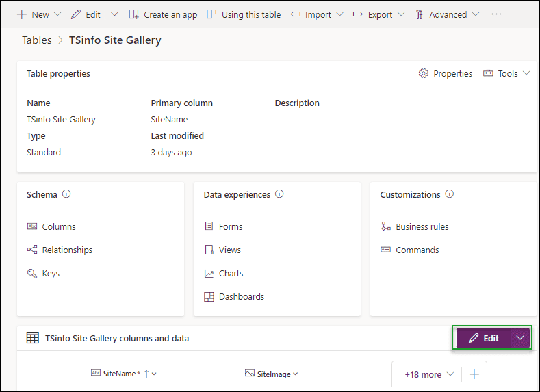The image size is (540, 392).
Task: Open Charts under Data experiences
Action: pyautogui.click(x=231, y=273)
